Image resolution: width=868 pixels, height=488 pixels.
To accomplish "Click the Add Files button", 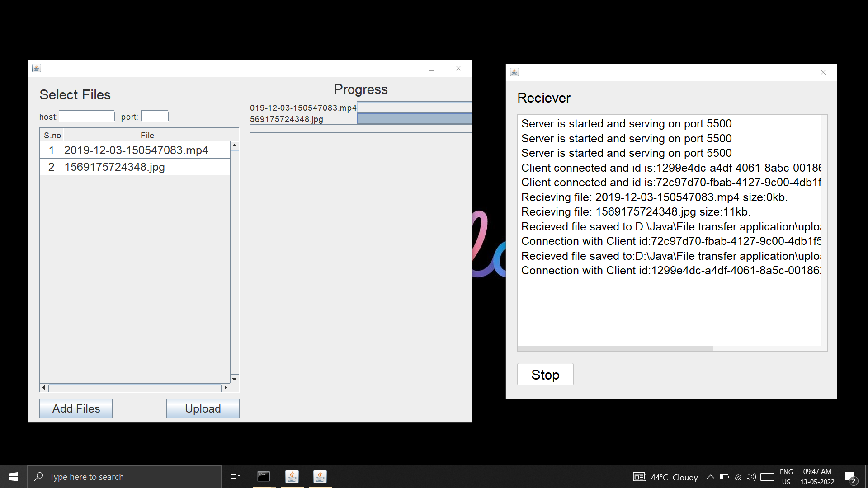I will [x=76, y=408].
